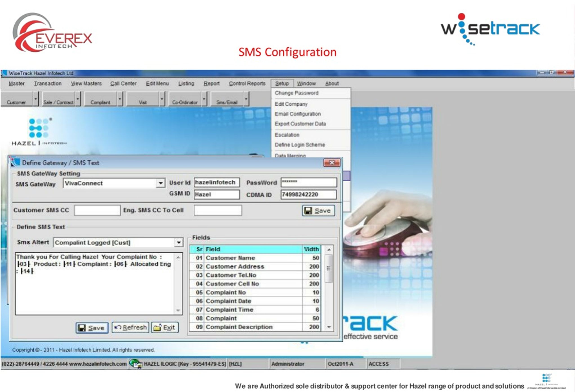Open the Transaction menu
Screen dimensions: 575x392
click(48, 83)
